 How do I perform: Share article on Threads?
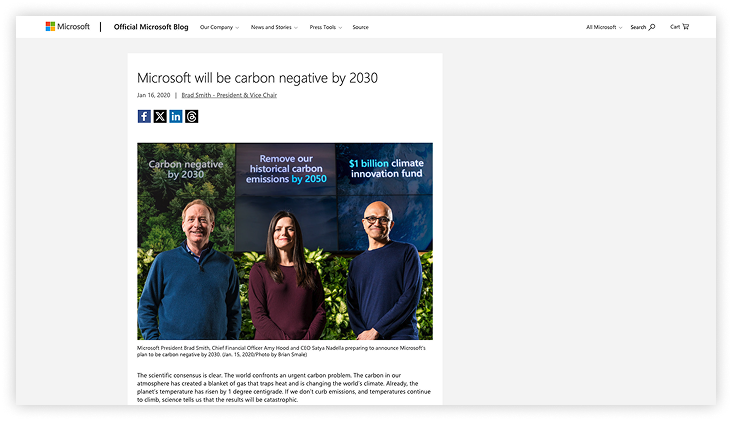pos(192,116)
